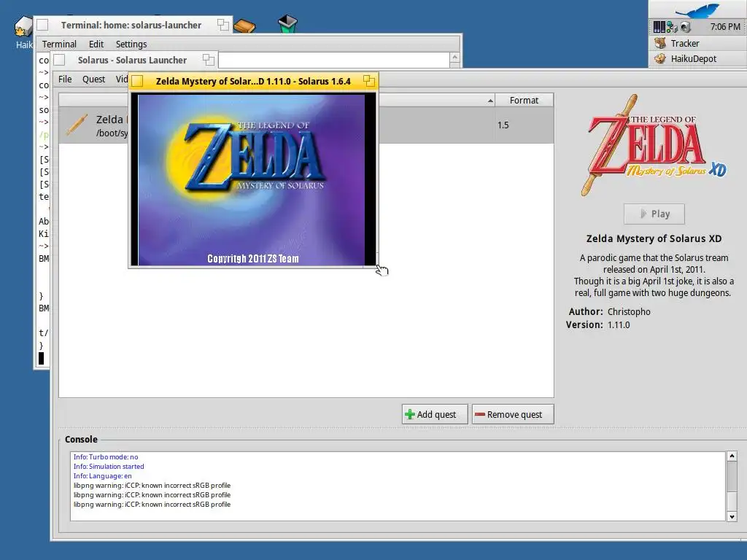Open the Edit menu in Terminal window
Viewport: 747px width, 560px height.
(96, 44)
